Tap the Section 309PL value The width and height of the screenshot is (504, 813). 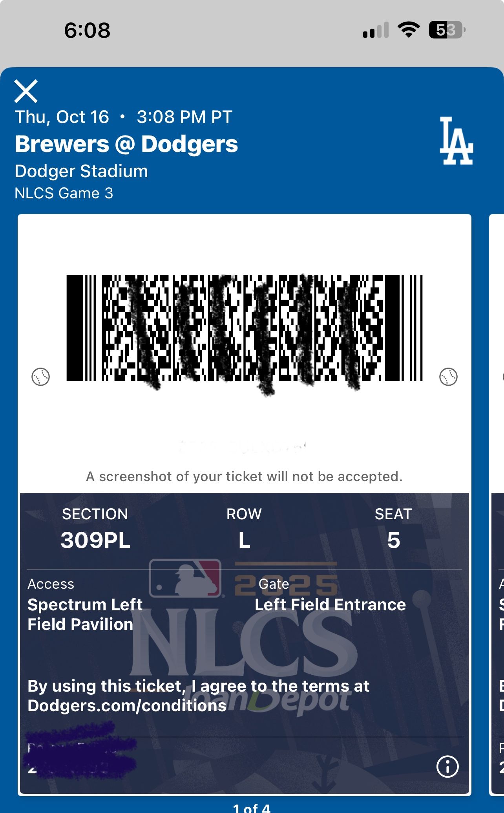tap(95, 540)
